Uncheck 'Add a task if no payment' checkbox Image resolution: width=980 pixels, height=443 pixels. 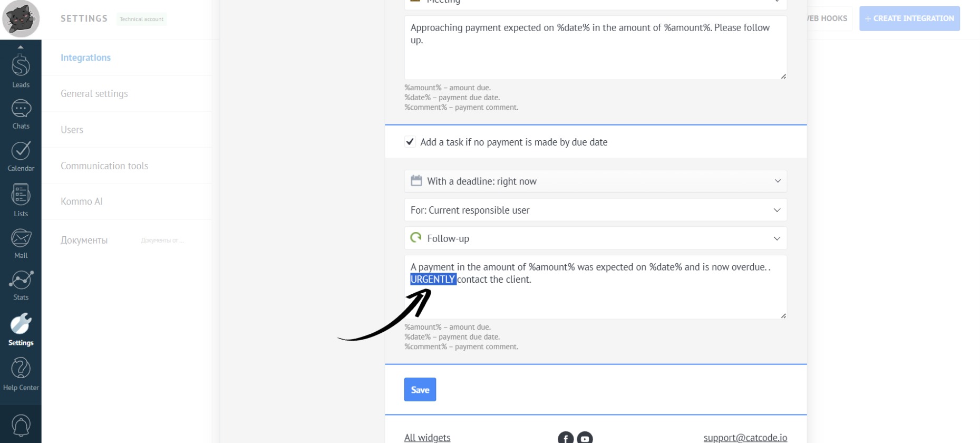click(410, 142)
